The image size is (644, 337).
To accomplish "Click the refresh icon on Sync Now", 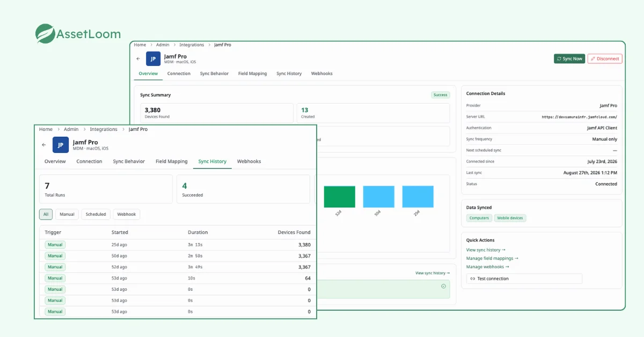I will (559, 59).
